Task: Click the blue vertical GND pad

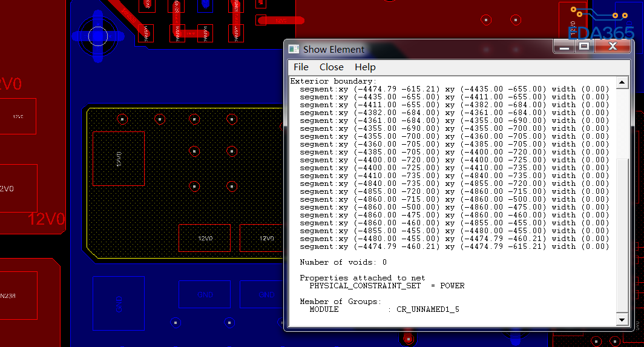Action: (x=119, y=303)
